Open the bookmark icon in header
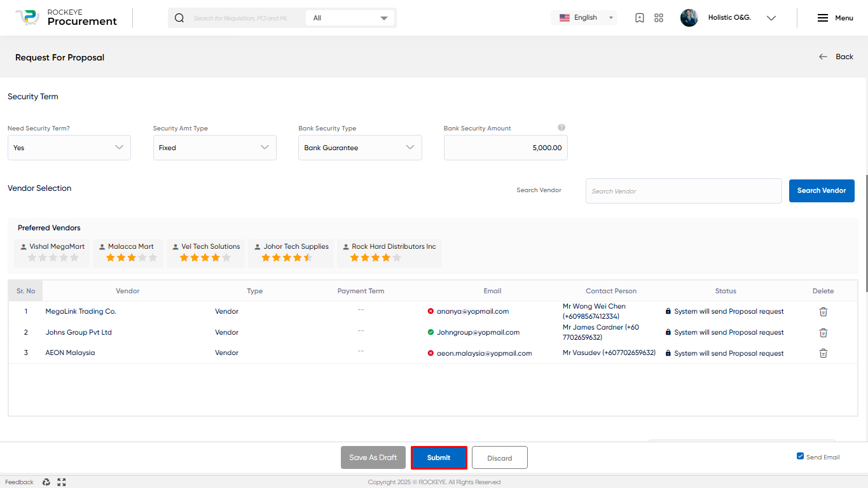The image size is (868, 488). click(640, 18)
